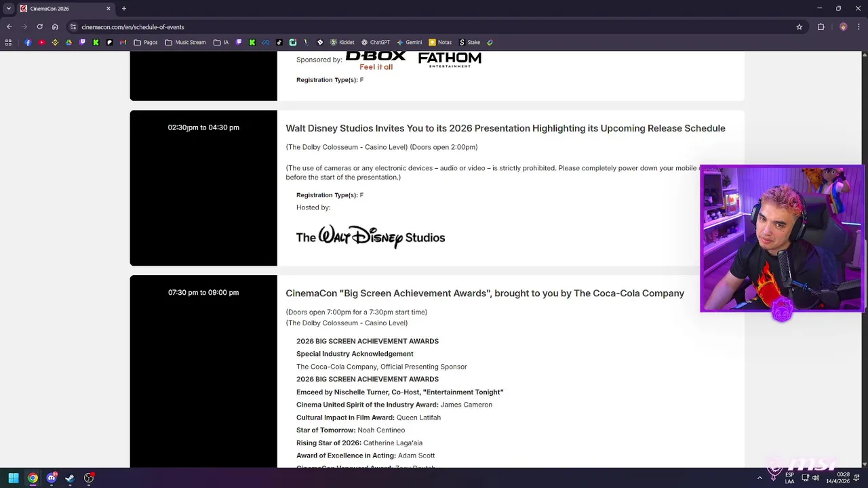The width and height of the screenshot is (868, 488).
Task: Go to the browser home page
Action: (x=55, y=27)
